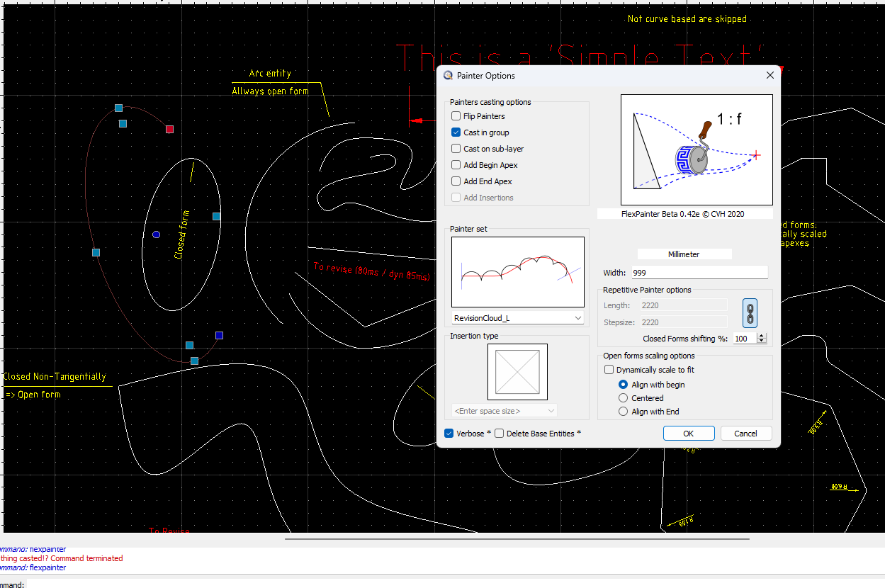Viewport: 885px width, 588px height.
Task: Click the Closed Forms shifting spinner arrows
Action: click(762, 339)
